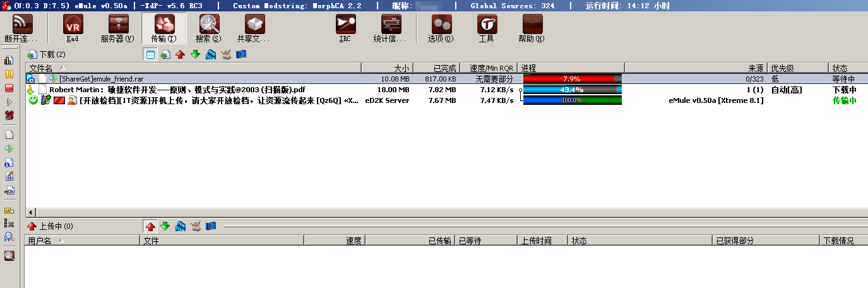Click the Clear completed sidebar icon
Image resolution: width=868 pixels, height=288 pixels.
click(9, 223)
